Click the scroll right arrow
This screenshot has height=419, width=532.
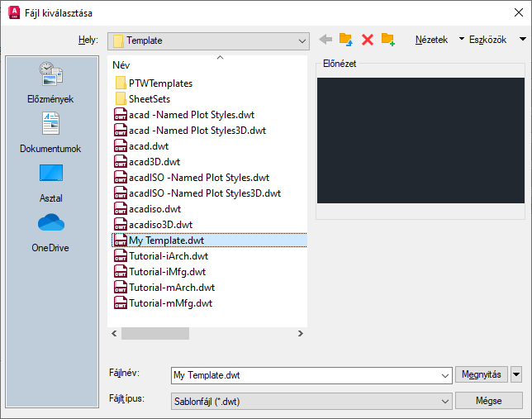pyautogui.click(x=300, y=333)
